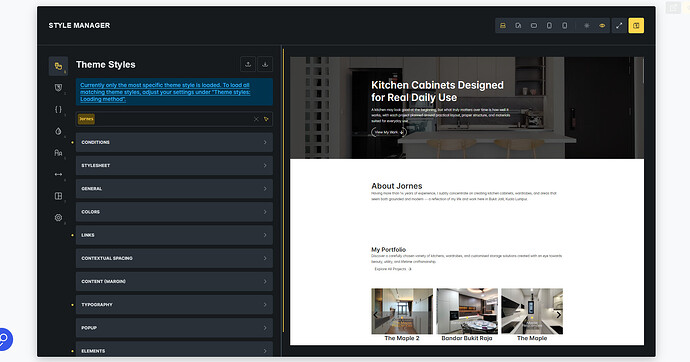Open the curly braces variables tab
The height and width of the screenshot is (362, 690).
pos(58,109)
